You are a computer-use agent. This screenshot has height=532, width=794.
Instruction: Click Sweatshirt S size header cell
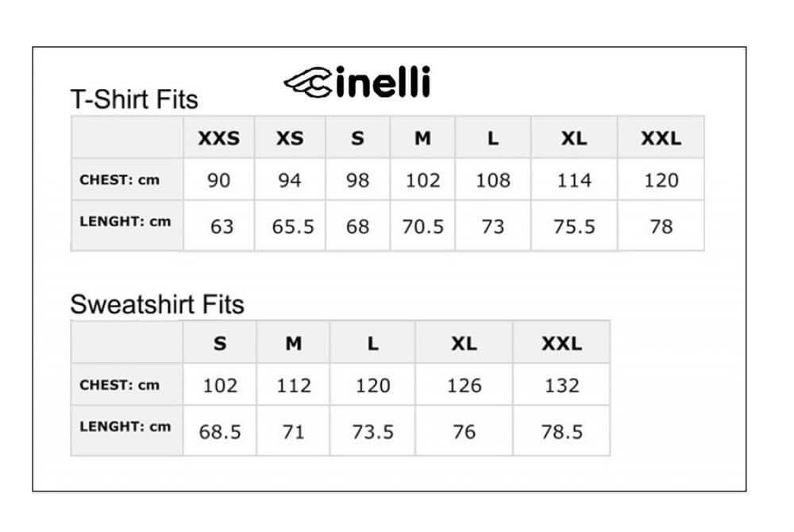(x=220, y=343)
